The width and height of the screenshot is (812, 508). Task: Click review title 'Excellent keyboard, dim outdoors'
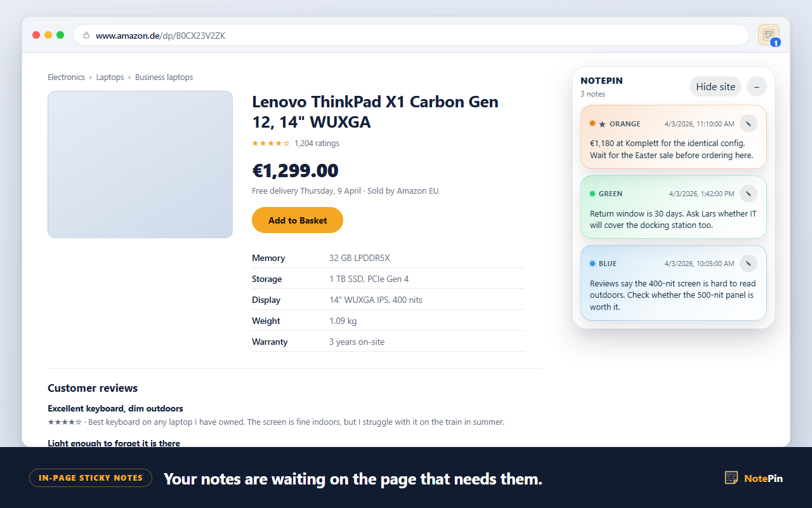point(115,408)
